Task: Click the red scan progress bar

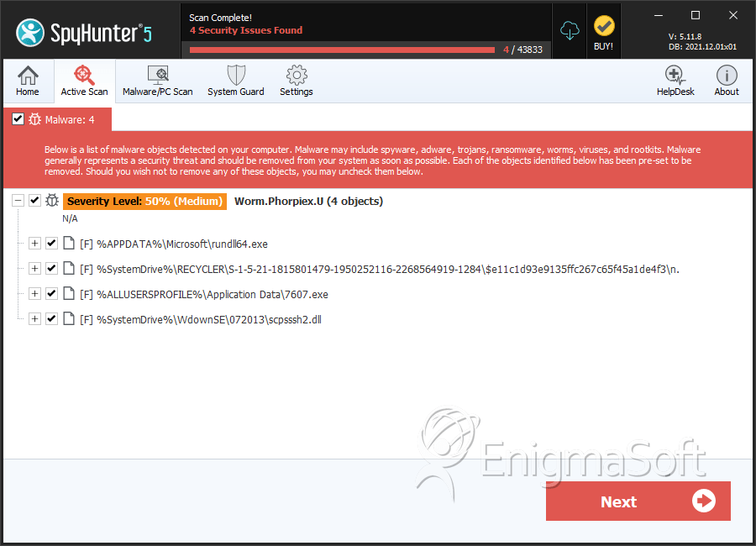Action: [x=343, y=50]
